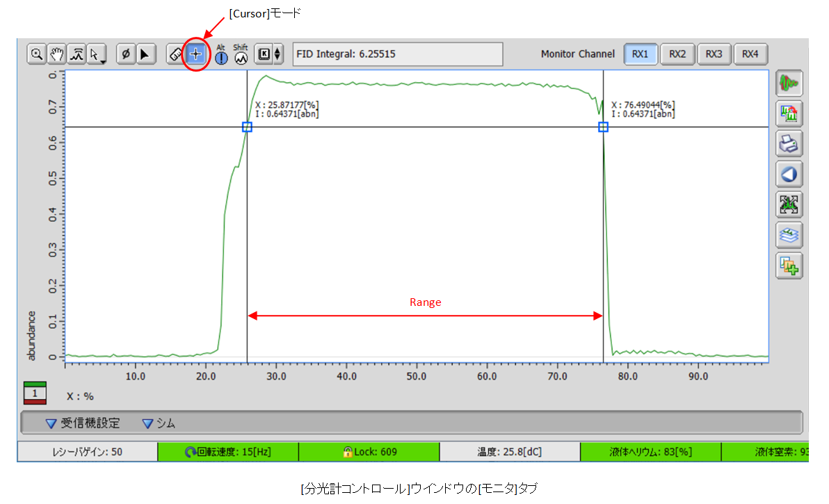Click the phase correction (ø) tool

point(126,54)
